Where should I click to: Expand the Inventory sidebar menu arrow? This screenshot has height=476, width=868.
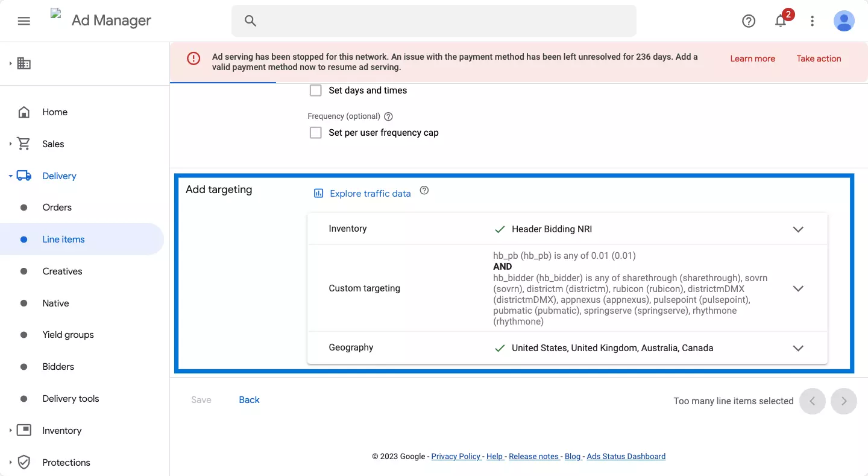click(10, 431)
